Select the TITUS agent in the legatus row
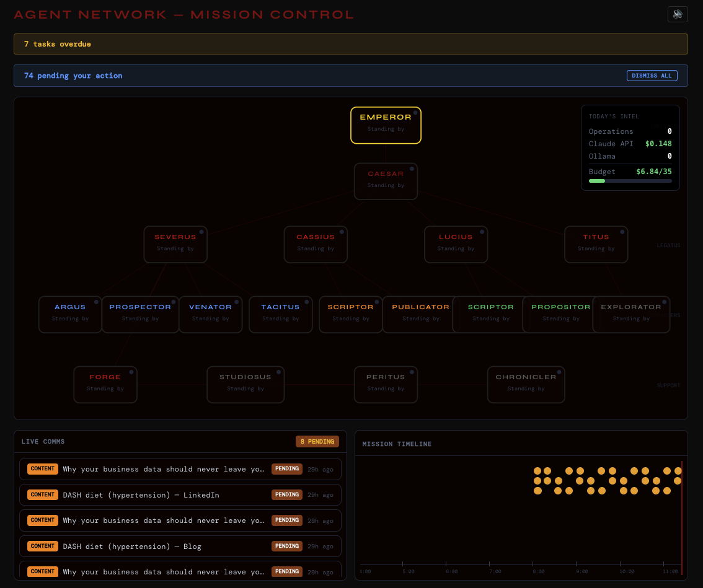 (596, 244)
